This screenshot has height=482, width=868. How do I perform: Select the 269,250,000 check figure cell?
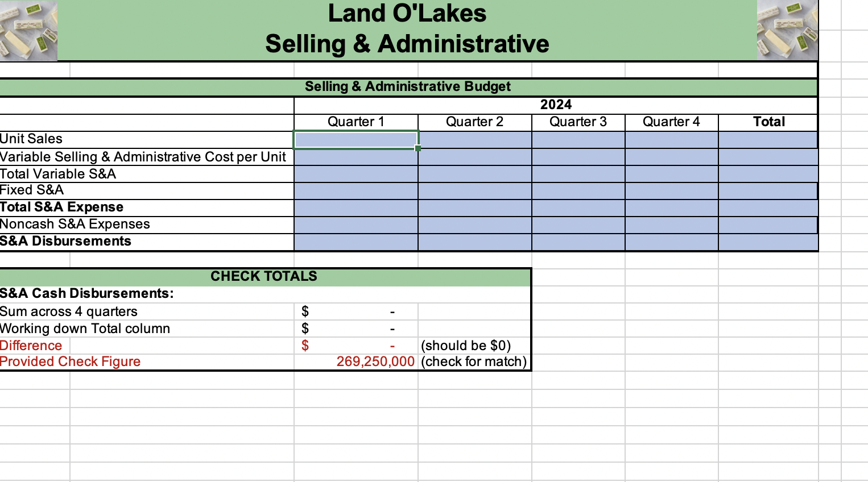pos(356,361)
